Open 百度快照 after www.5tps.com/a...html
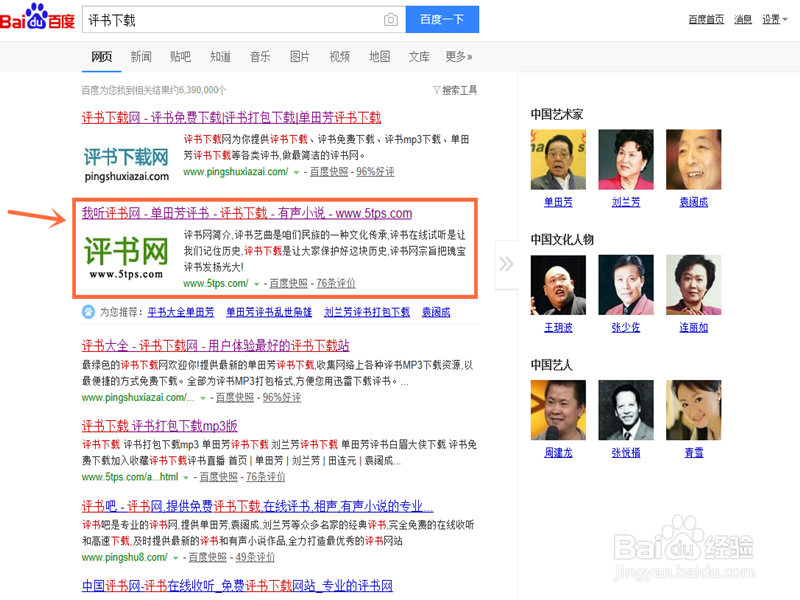Viewport: 800px width, 600px height. 218,477
